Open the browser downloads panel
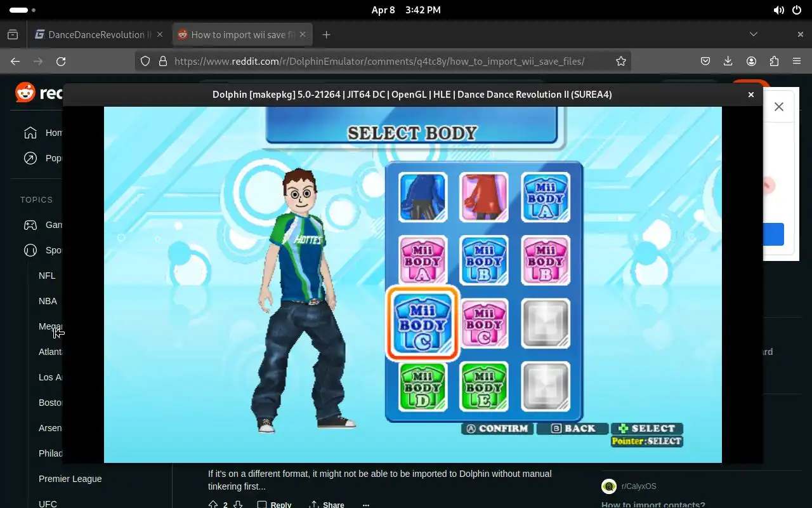This screenshot has width=812, height=508. pyautogui.click(x=728, y=61)
